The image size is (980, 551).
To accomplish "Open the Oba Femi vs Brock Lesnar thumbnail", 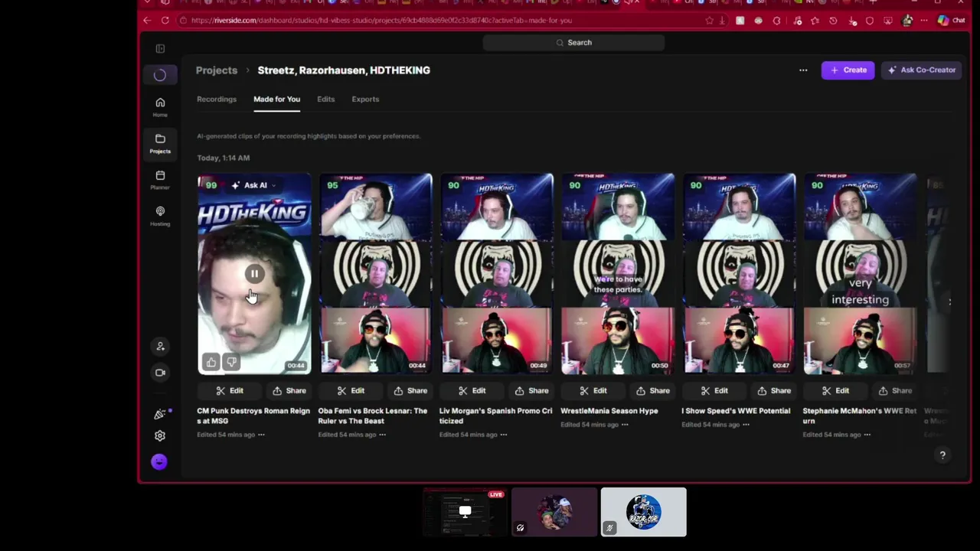I will point(376,274).
